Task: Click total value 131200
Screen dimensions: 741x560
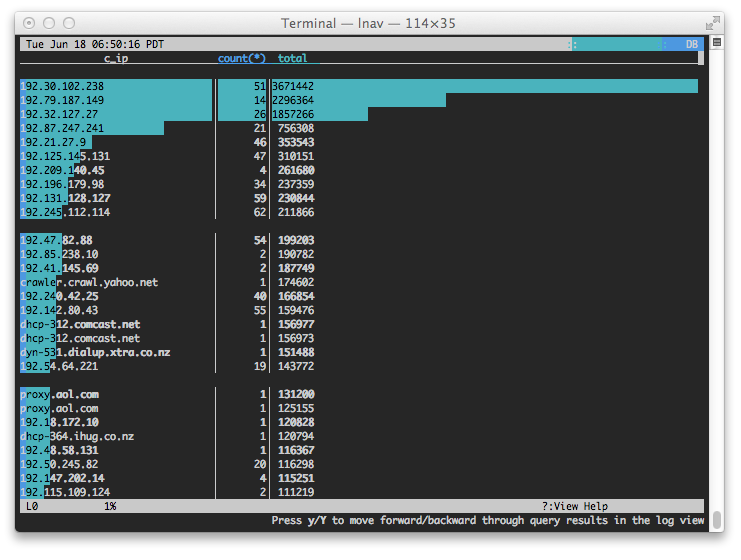Action: pos(296,394)
